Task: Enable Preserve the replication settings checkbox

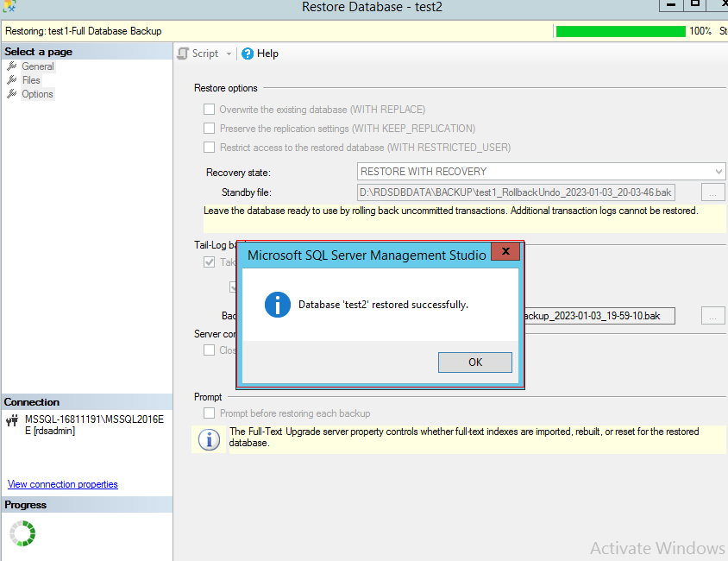Action: 210,129
